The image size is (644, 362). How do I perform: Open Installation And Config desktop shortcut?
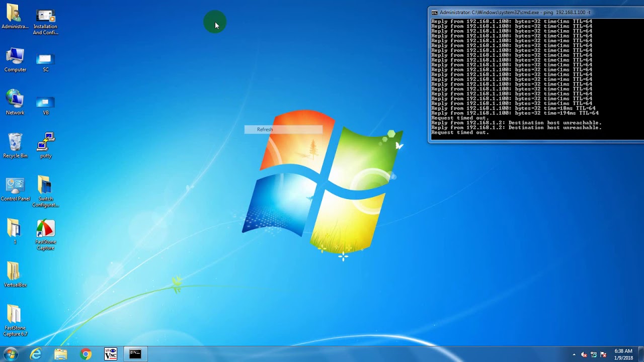pos(45,21)
